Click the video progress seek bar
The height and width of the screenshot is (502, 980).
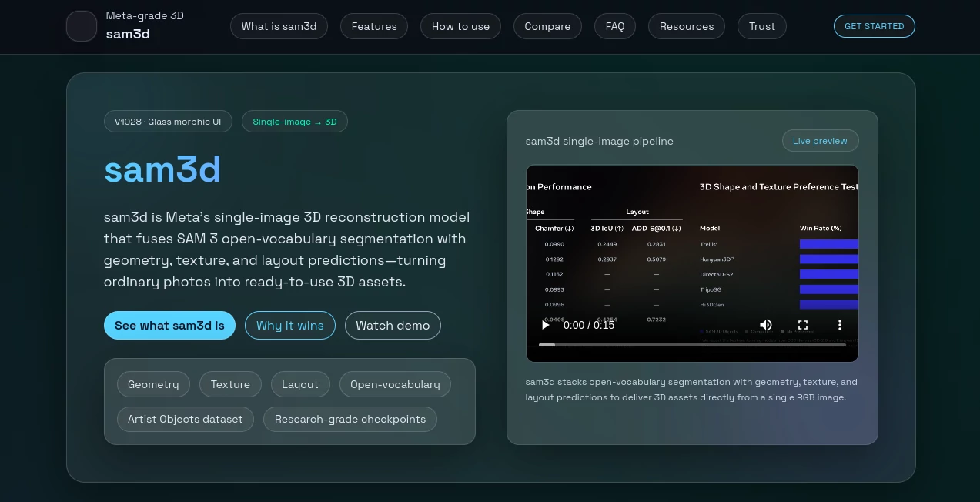692,345
